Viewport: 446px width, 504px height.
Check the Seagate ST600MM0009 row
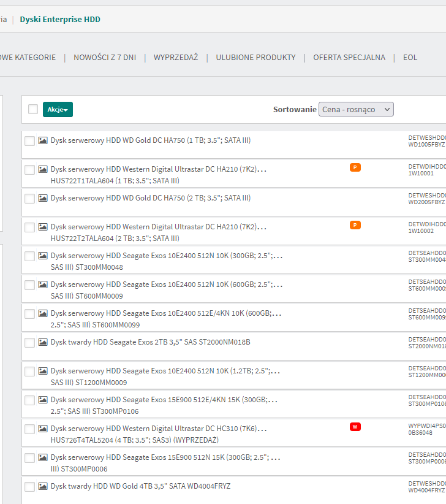coord(30,284)
